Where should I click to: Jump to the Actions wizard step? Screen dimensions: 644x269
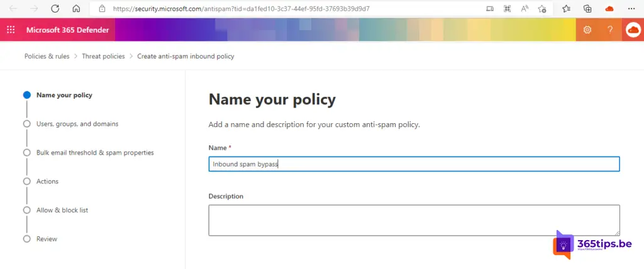point(47,182)
